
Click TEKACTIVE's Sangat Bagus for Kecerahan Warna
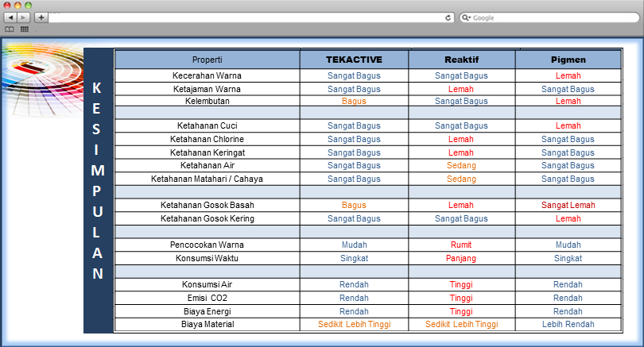tap(354, 75)
